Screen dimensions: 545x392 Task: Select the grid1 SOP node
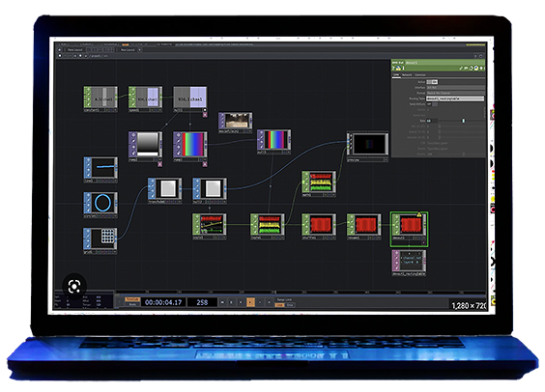click(x=100, y=240)
